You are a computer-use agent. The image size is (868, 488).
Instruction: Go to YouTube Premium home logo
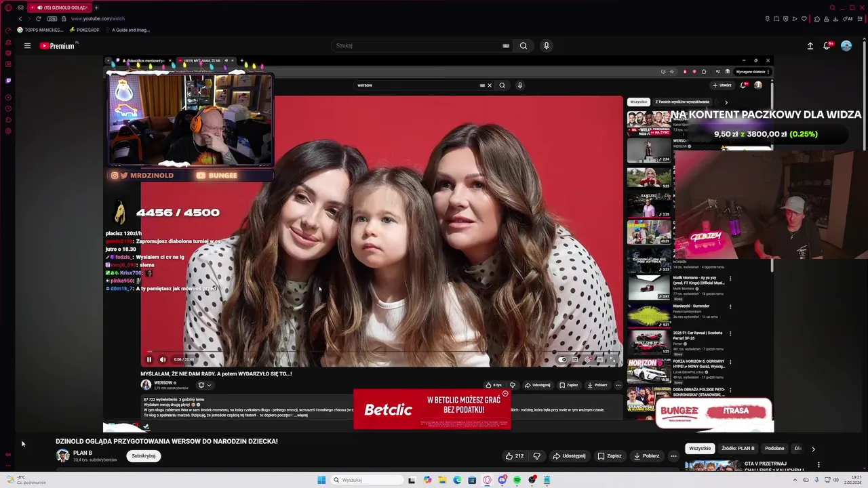(57, 46)
